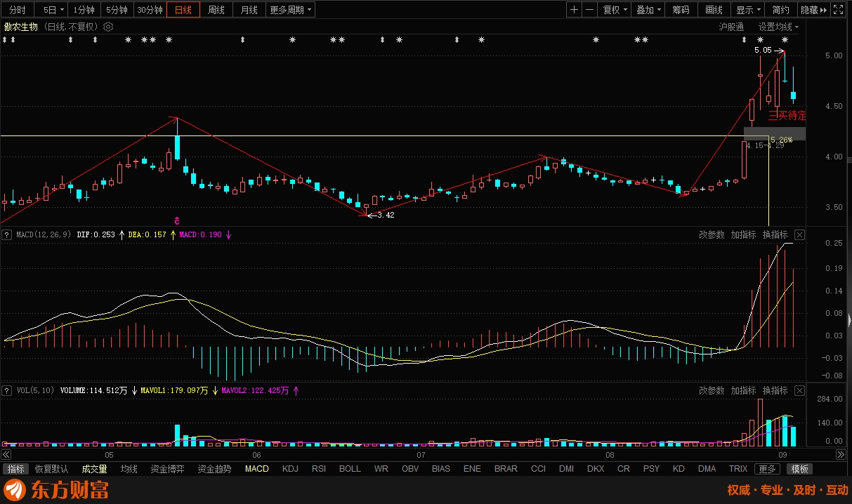Switch to 5分钟 period tab
Viewport: 852px width, 504px height.
[x=117, y=10]
